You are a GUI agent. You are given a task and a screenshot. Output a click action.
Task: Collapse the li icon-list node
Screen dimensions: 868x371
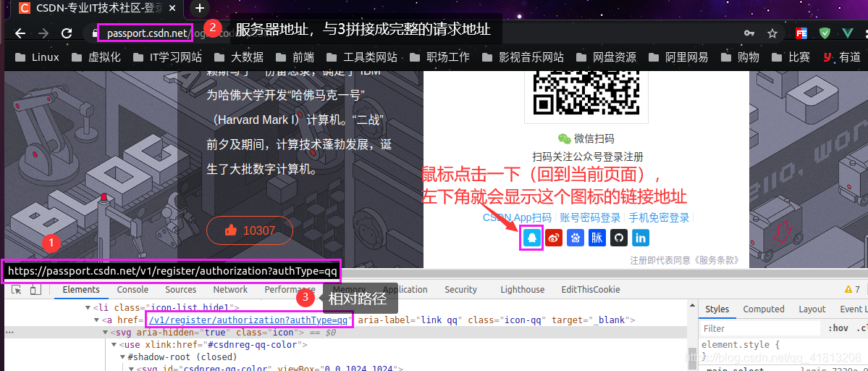click(88, 307)
